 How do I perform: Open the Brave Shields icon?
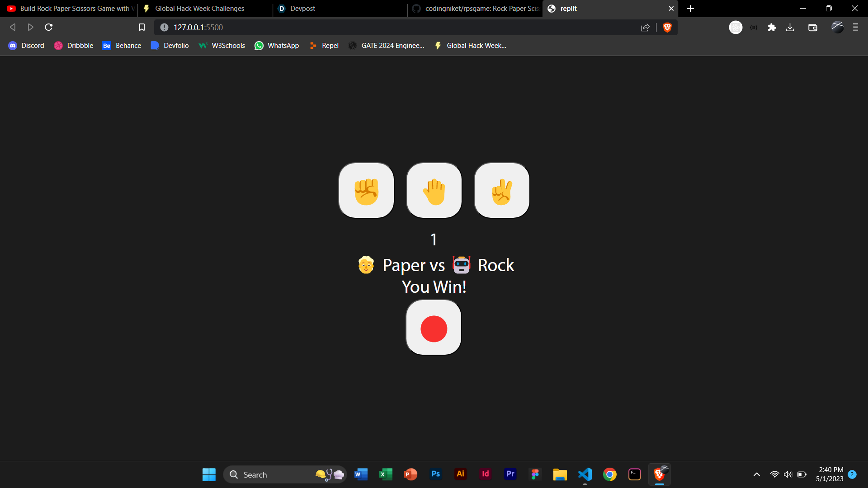[x=667, y=27]
